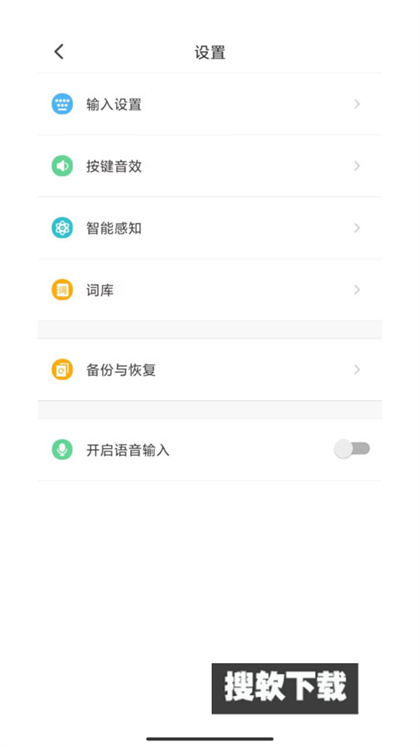Click the orange 词库 dictionary icon
Viewport: 420px width, 747px height.
coord(62,290)
